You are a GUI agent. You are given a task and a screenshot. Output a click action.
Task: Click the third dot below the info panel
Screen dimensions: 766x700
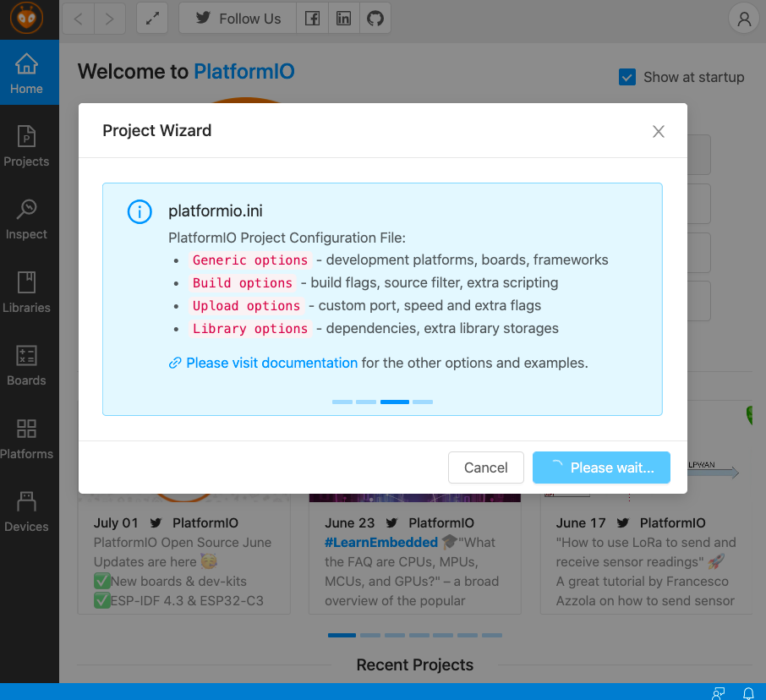click(x=394, y=402)
